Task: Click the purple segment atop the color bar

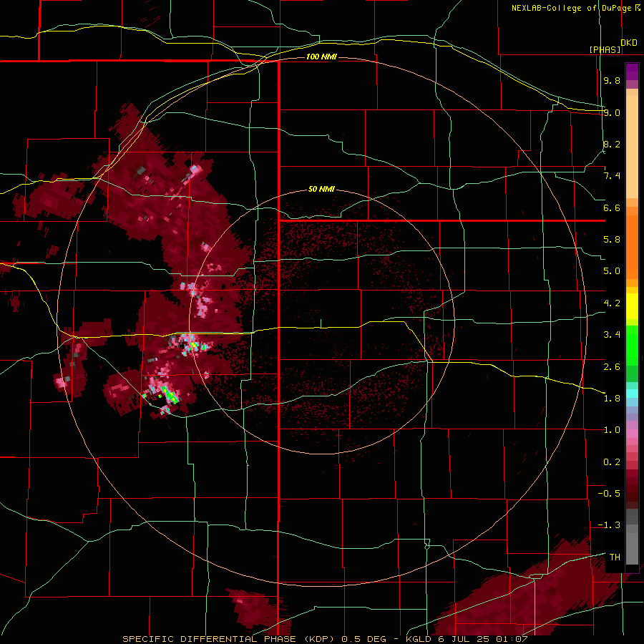Action: point(632,72)
